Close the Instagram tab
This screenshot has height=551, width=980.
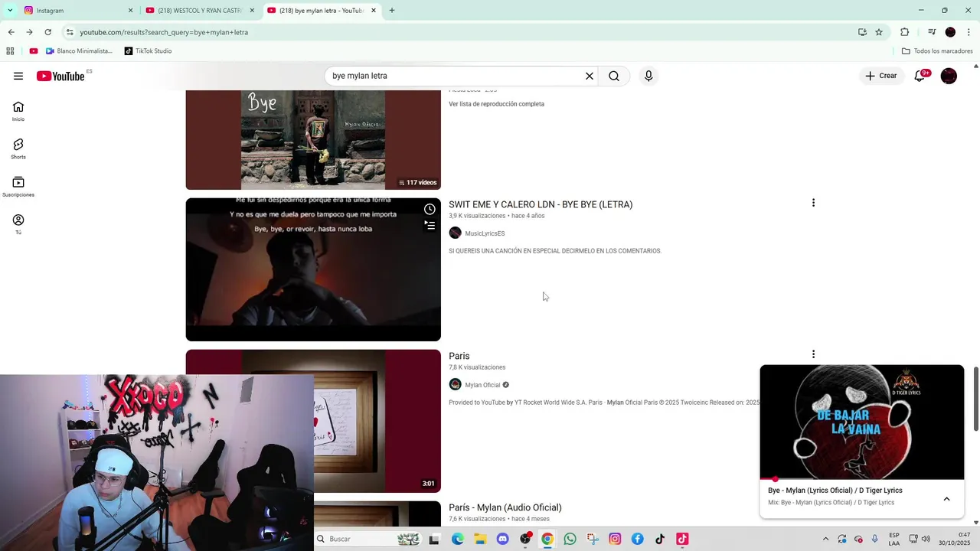(130, 11)
